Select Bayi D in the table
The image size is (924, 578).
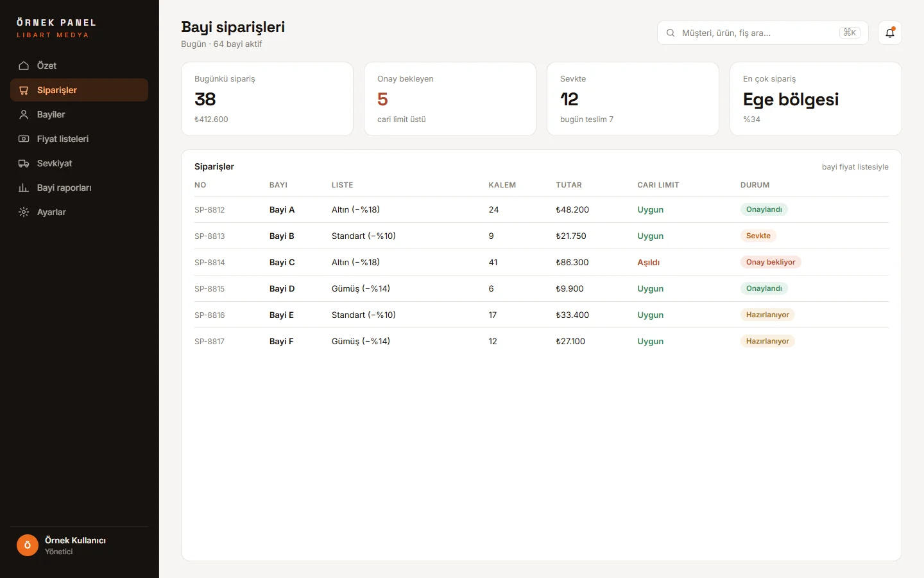tap(282, 289)
